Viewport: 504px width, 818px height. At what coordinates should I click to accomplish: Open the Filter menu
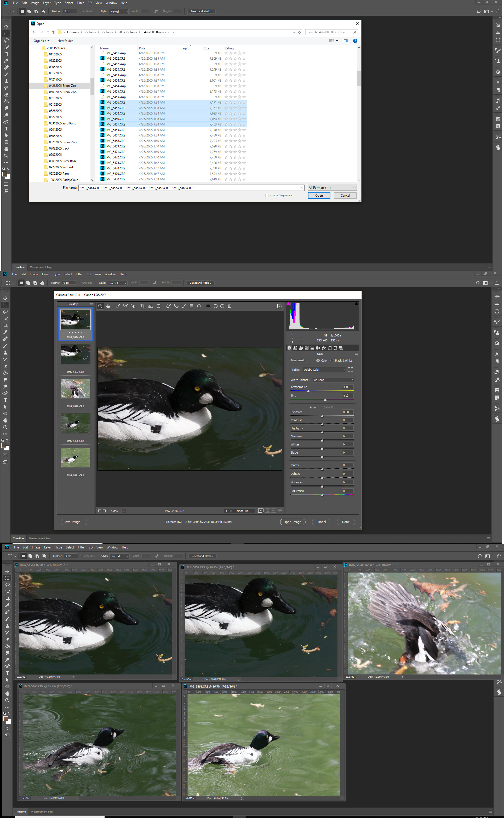coord(80,3)
